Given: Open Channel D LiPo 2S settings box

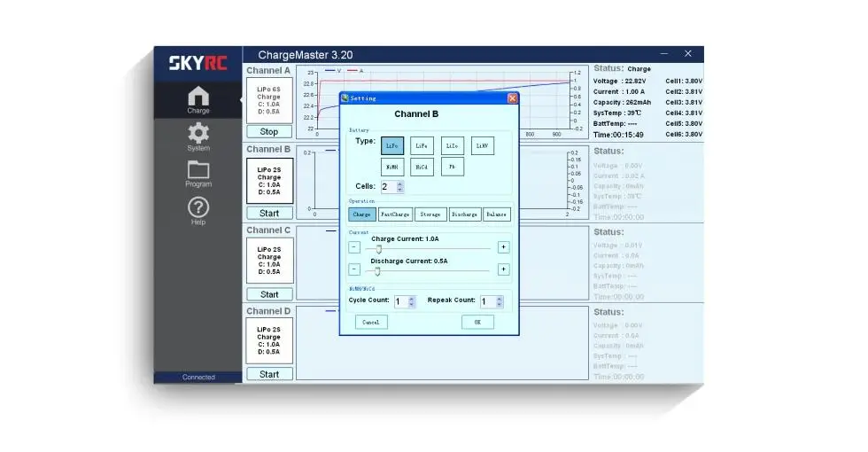Looking at the screenshot, I should (x=269, y=340).
